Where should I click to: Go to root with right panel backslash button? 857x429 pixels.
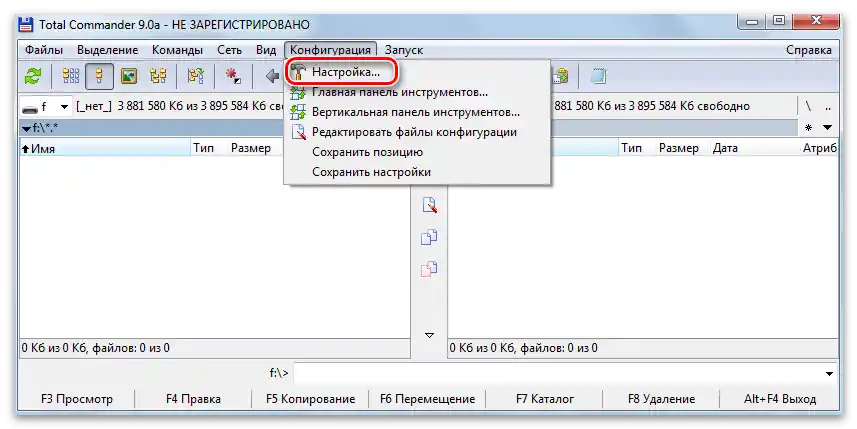808,106
